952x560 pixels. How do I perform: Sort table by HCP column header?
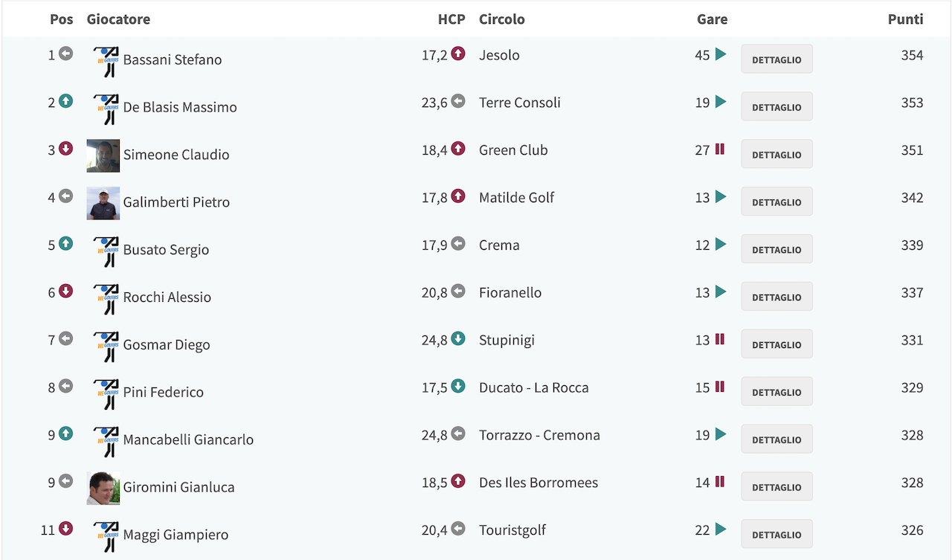tap(451, 19)
